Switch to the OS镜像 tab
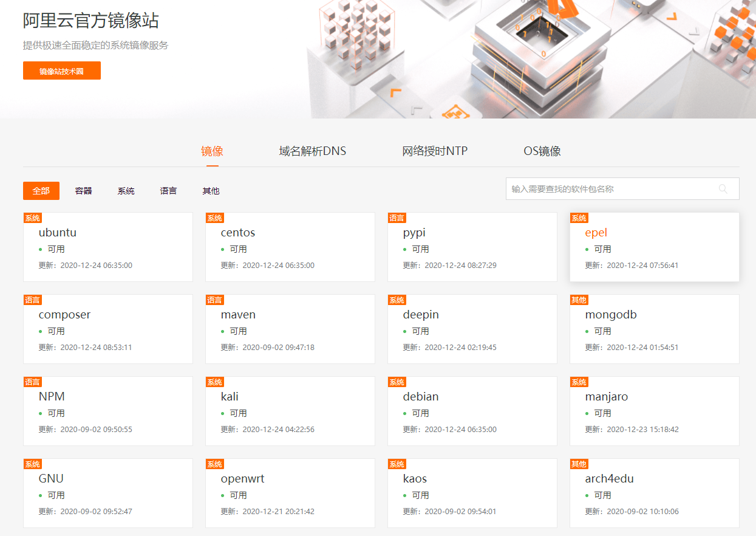The image size is (756, 536). [542, 151]
